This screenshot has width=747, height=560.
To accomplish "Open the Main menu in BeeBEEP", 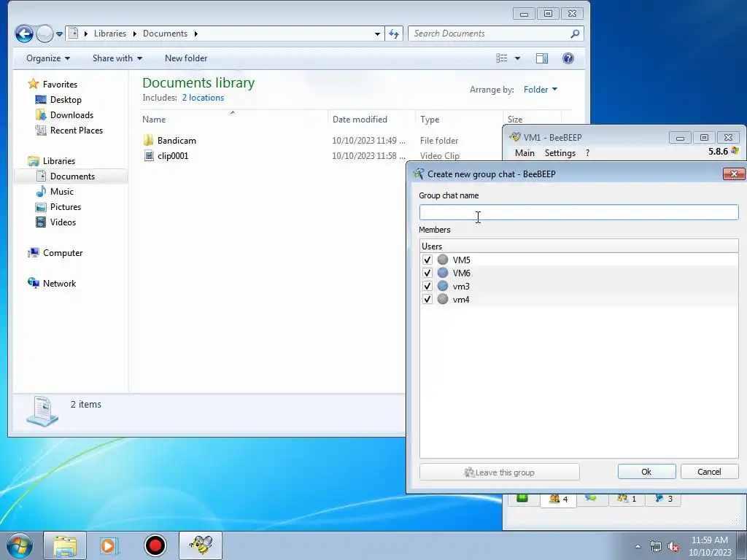I will coord(525,153).
